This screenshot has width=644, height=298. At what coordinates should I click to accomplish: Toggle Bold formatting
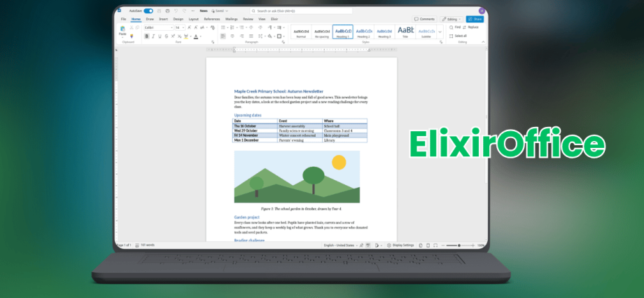point(146,36)
